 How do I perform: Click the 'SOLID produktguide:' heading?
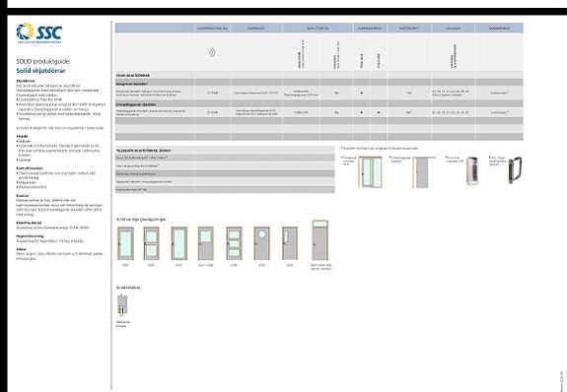43,61
